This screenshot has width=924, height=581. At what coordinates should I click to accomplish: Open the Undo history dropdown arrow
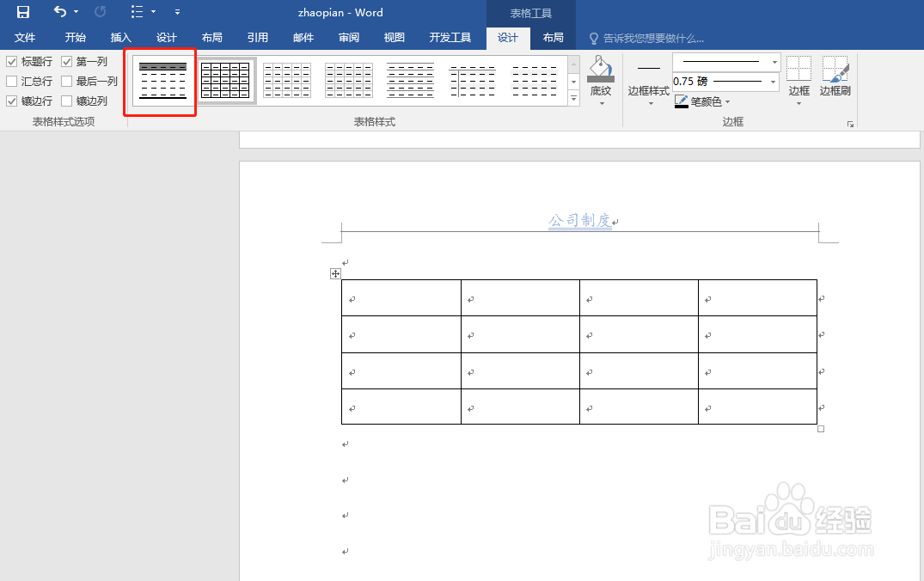click(76, 12)
